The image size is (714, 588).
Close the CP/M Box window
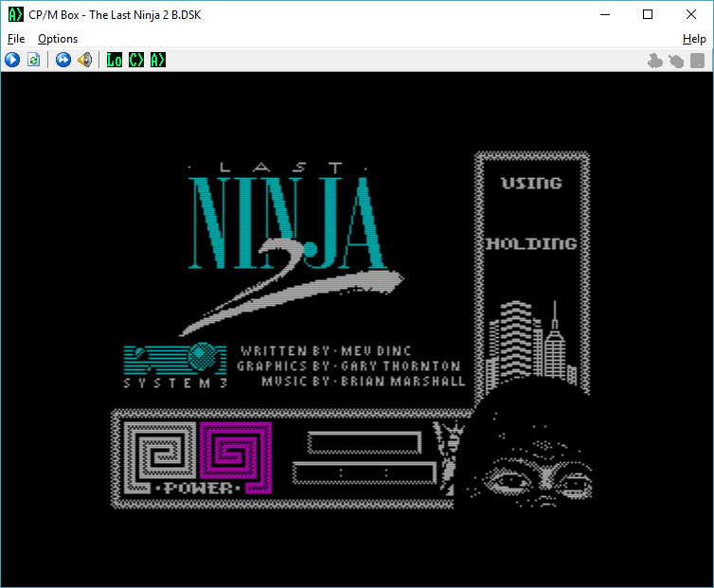(690, 14)
